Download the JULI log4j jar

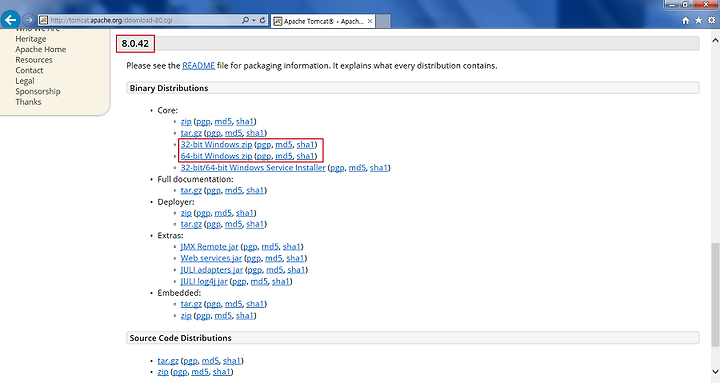204,282
